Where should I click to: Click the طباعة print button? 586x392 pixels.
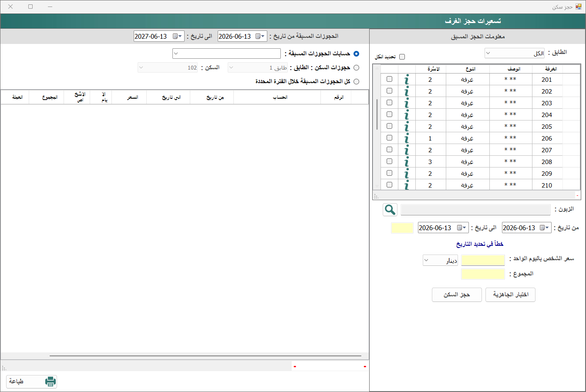[x=31, y=382]
